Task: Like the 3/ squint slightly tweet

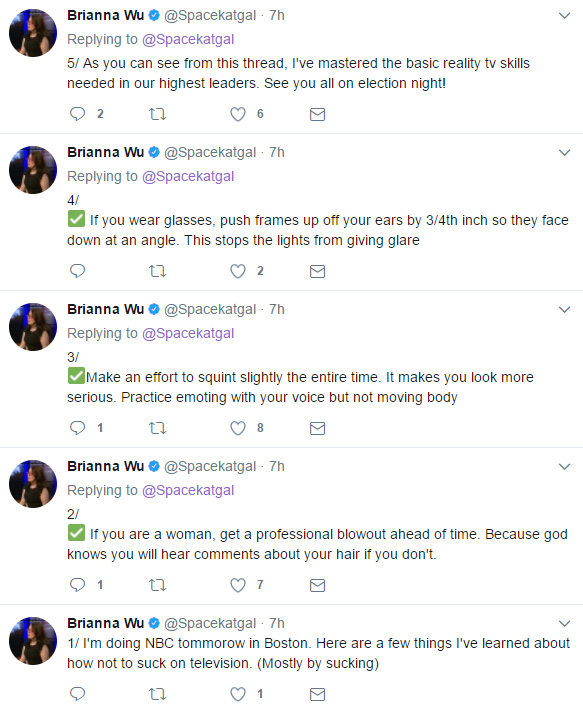Action: tap(238, 428)
